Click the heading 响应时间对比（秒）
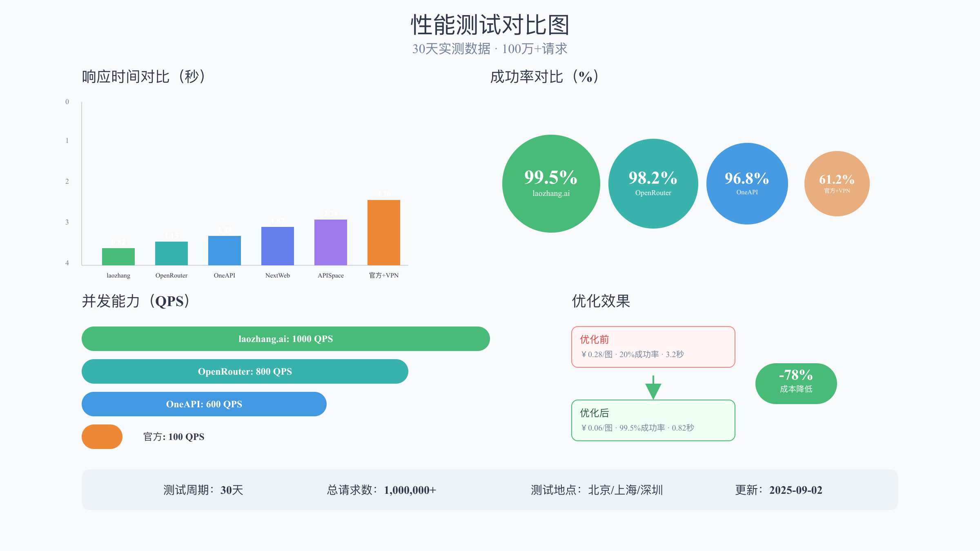Screen dimensions: 980x551 point(144,77)
